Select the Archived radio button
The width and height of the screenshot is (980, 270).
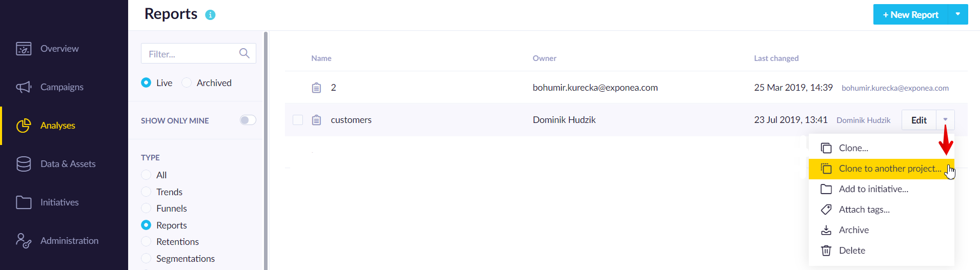click(187, 82)
